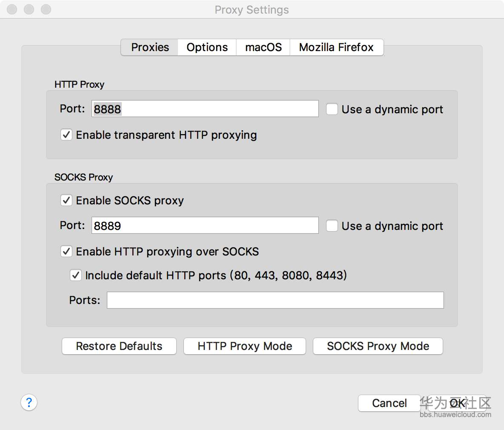Image resolution: width=504 pixels, height=430 pixels.
Task: Enable dynamic port for SOCKS Proxy
Action: tap(332, 226)
